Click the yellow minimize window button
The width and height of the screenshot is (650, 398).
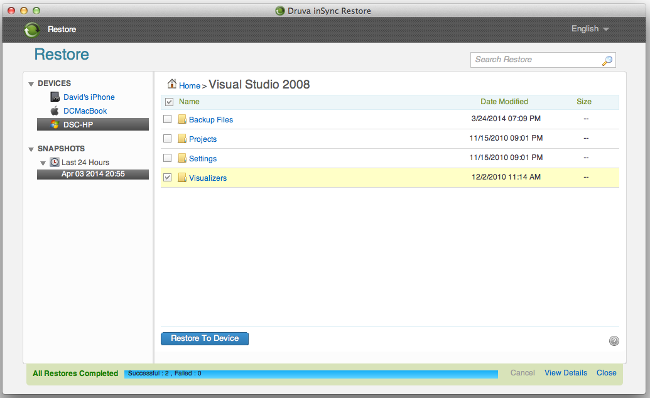(x=24, y=10)
